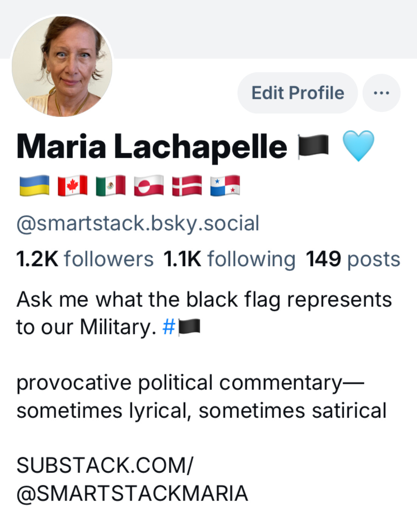Open the 1.2K followers list
The image size is (417, 532).
[85, 259]
